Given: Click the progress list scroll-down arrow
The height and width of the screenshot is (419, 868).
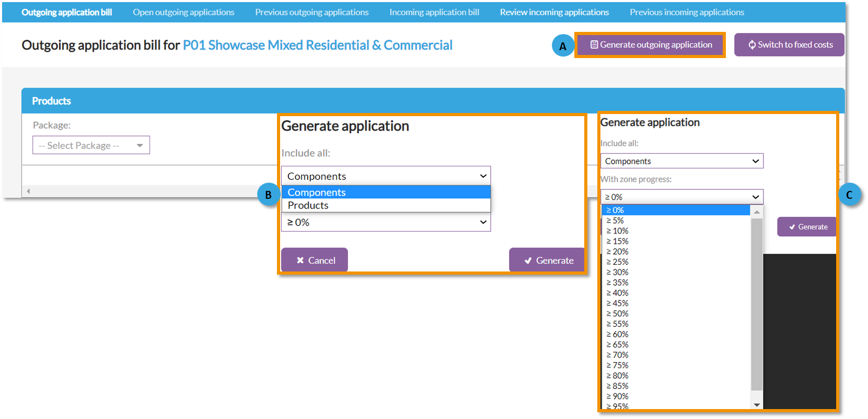Looking at the screenshot, I should coord(756,405).
